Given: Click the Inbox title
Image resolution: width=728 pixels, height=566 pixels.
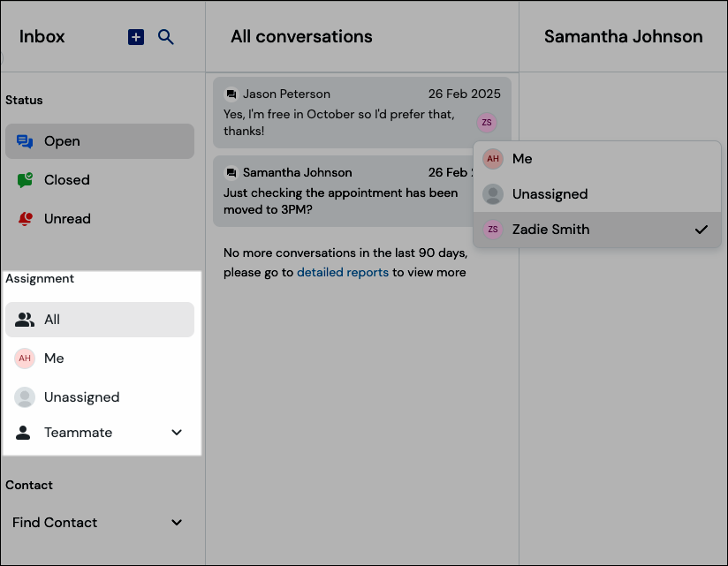Looking at the screenshot, I should 42,37.
